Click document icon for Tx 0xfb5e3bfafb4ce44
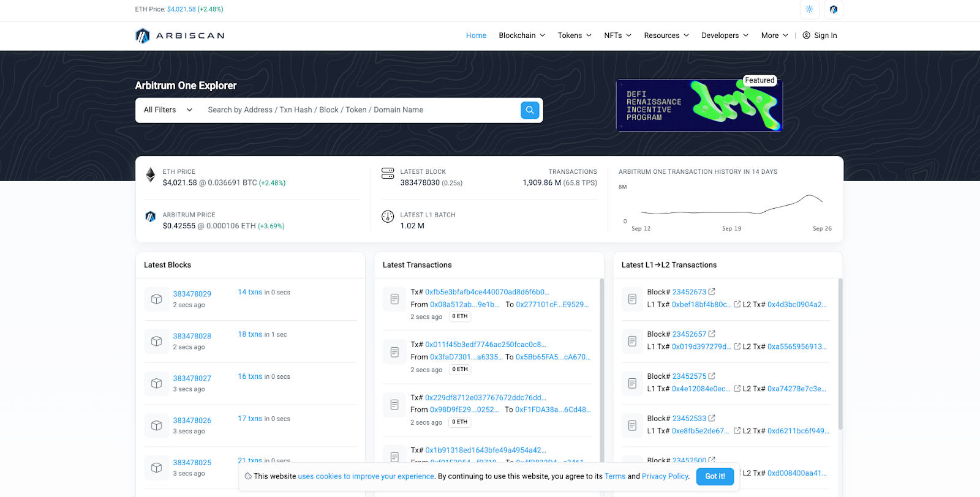The width and height of the screenshot is (980, 497). tap(394, 299)
